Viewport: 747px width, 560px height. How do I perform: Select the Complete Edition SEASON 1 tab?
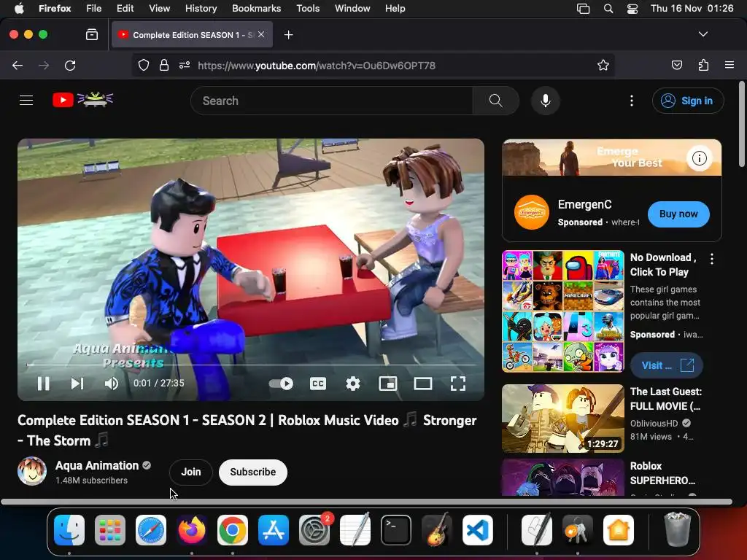click(192, 35)
